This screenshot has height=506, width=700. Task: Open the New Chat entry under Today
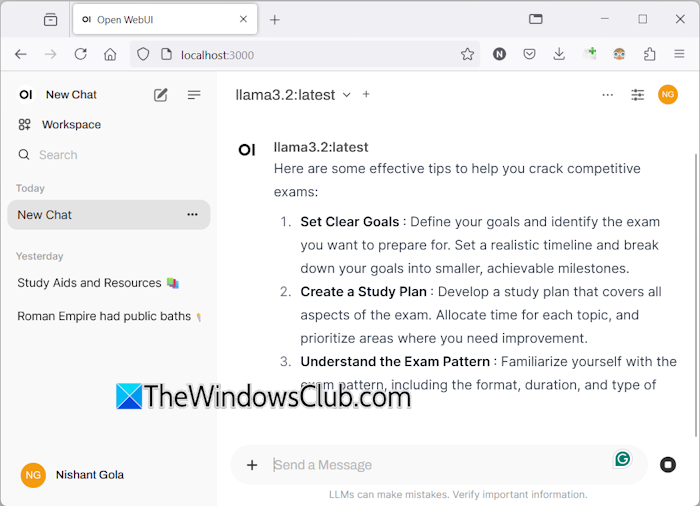click(x=108, y=215)
